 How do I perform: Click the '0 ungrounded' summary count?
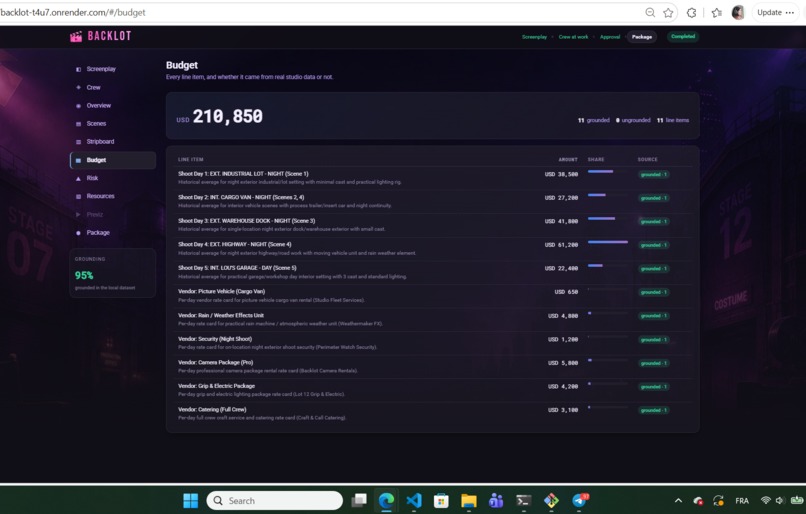[x=633, y=120]
